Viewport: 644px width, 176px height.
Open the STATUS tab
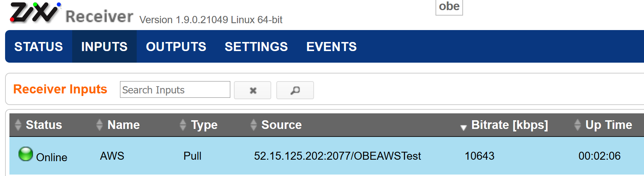38,47
